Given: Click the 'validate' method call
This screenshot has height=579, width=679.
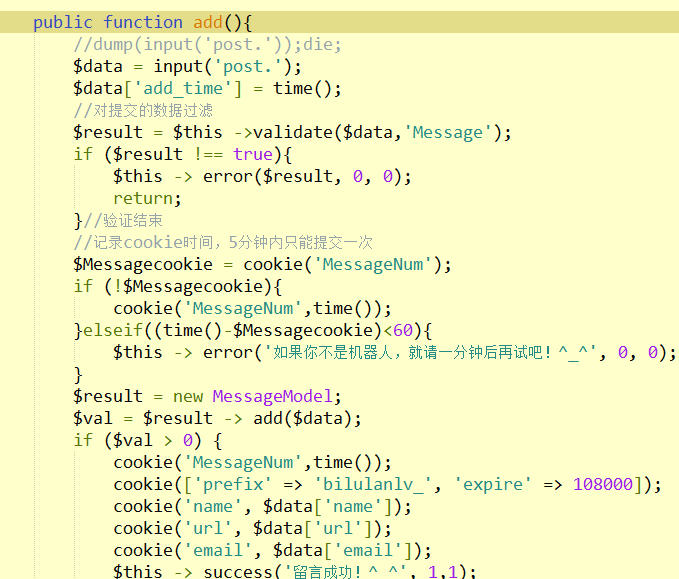Looking at the screenshot, I should click(x=293, y=132).
